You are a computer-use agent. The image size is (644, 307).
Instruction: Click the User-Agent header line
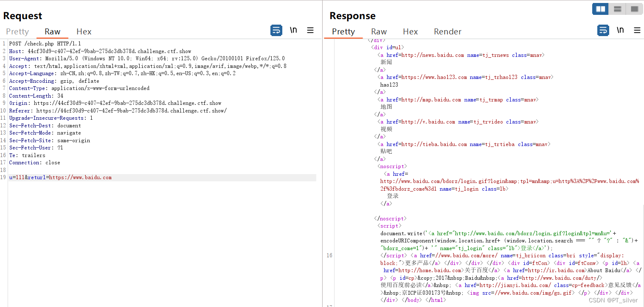[x=147, y=59]
